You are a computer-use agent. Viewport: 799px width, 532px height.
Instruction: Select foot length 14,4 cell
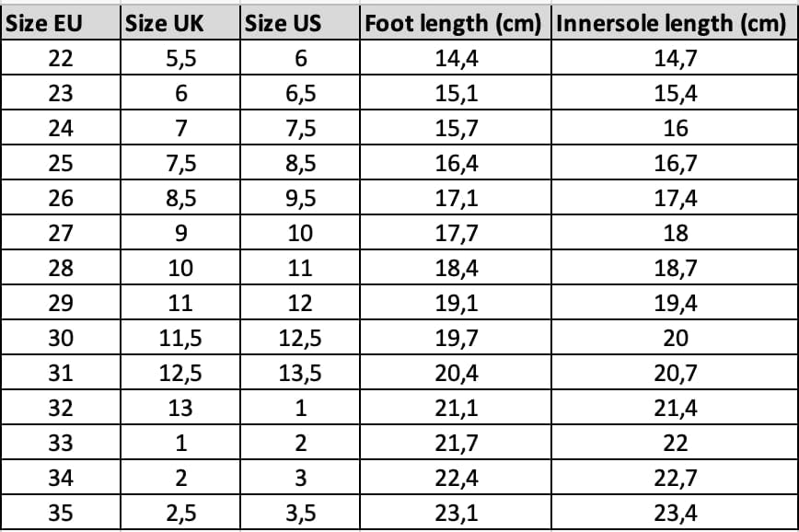pos(456,58)
